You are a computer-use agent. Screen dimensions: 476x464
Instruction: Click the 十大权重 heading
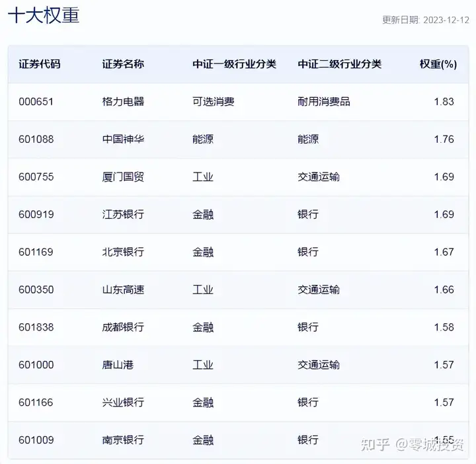coord(44,15)
